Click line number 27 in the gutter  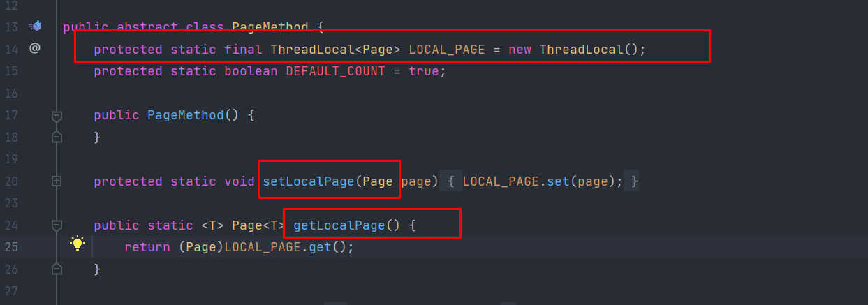pos(10,291)
